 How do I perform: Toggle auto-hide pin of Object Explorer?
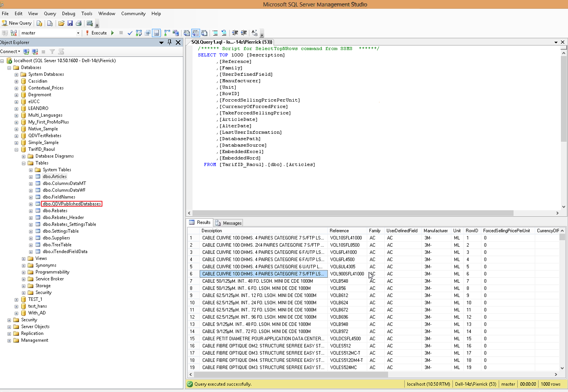[170, 42]
